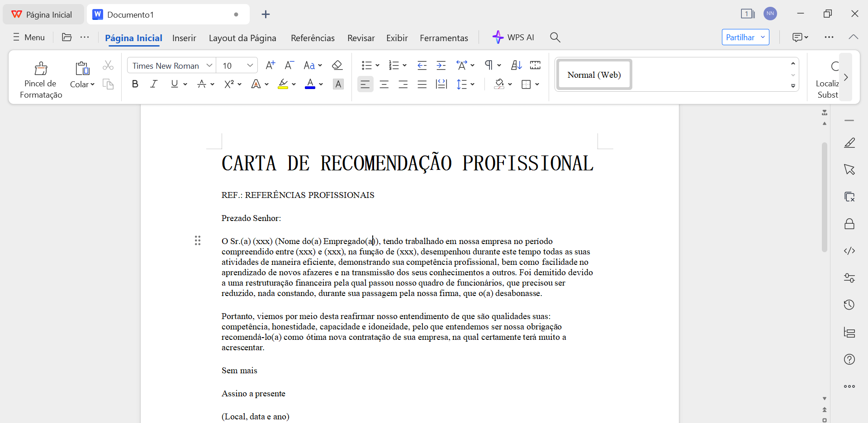This screenshot has height=423, width=868.
Task: Align text right
Action: coord(403,84)
